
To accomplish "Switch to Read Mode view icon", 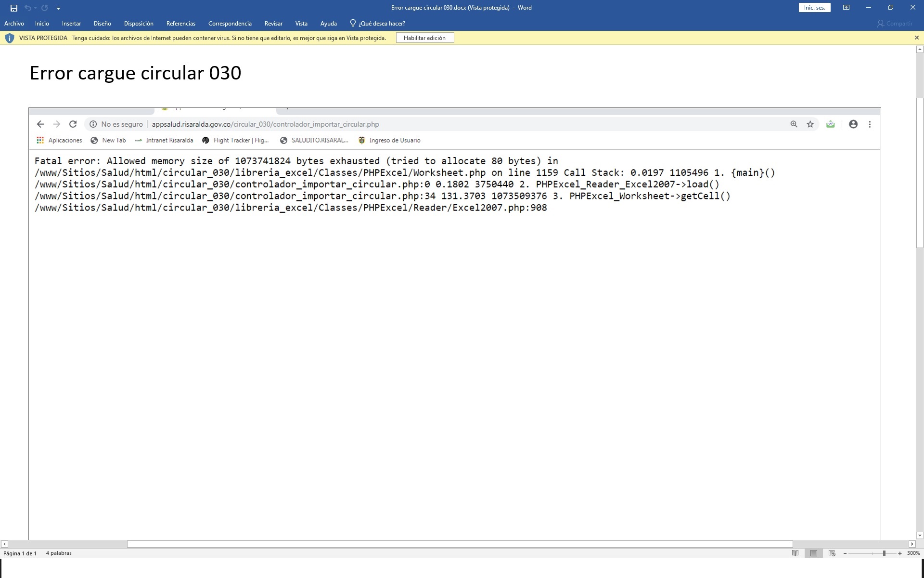I will 796,553.
